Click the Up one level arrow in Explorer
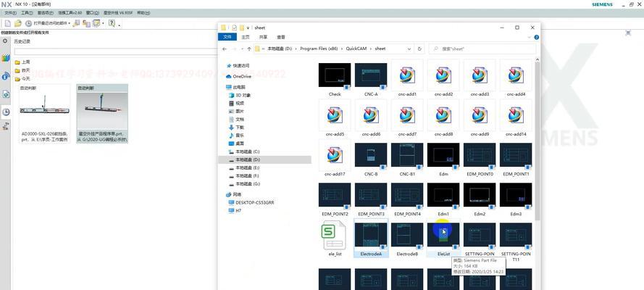Viewport: 644px width, 290px height. click(x=249, y=49)
